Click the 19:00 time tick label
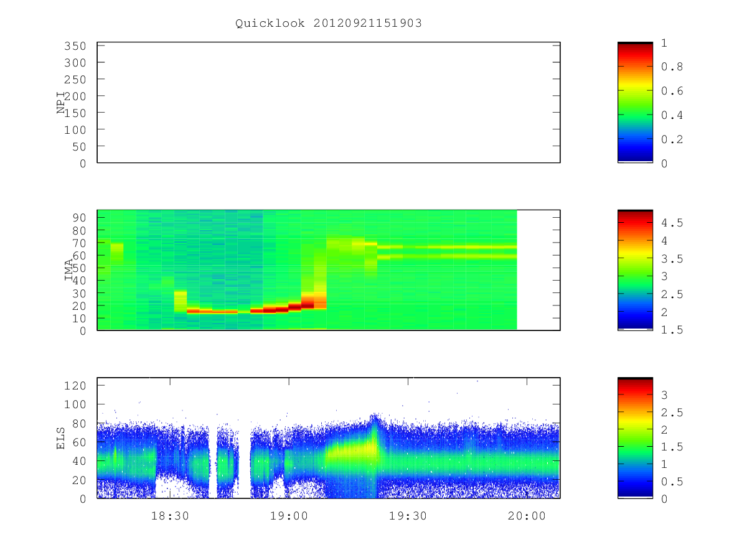The height and width of the screenshot is (560, 747). (x=289, y=516)
